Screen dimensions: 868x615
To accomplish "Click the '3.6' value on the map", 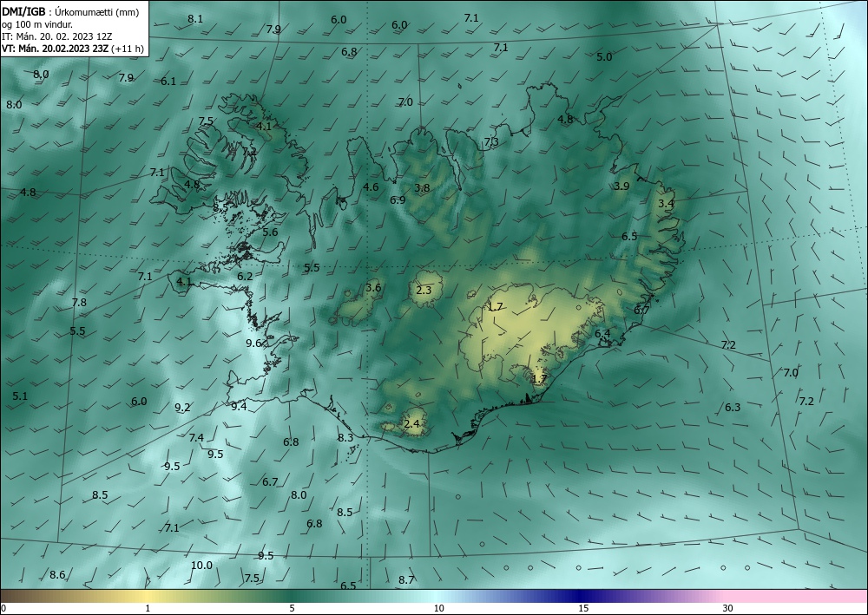I will (373, 287).
